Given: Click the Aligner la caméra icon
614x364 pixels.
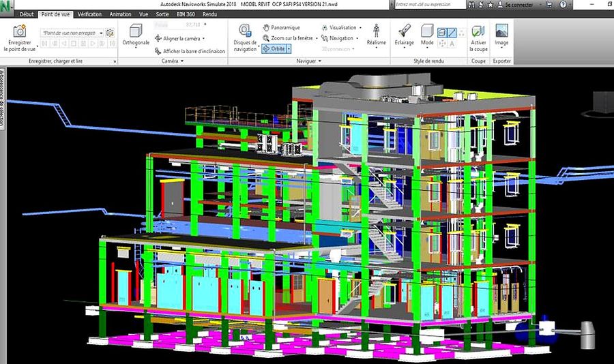Looking at the screenshot, I should (158, 38).
